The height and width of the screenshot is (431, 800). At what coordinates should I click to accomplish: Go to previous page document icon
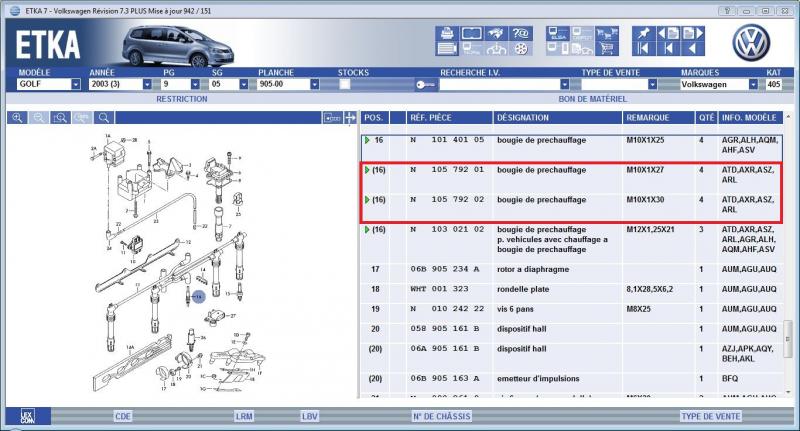pos(668,34)
